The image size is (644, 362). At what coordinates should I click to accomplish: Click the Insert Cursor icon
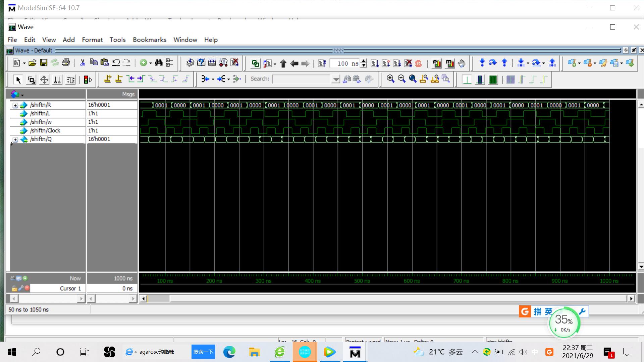point(108,79)
